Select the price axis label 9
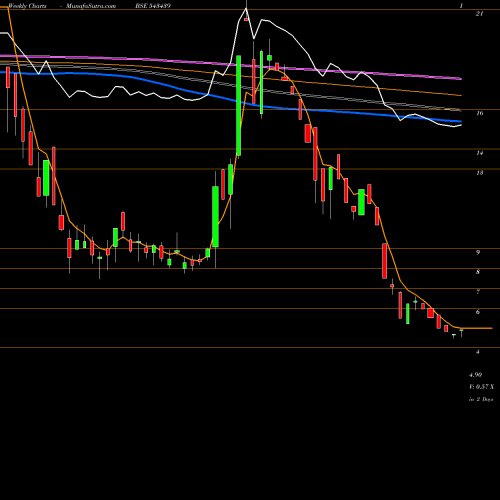 click(478, 252)
